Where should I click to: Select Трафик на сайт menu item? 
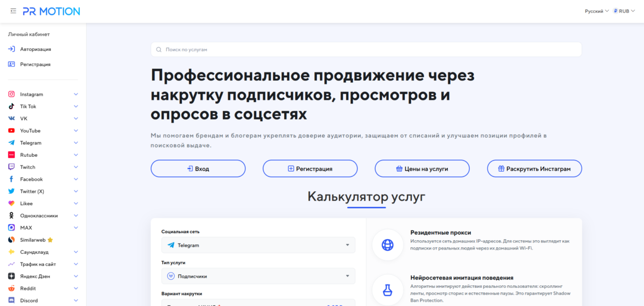tap(38, 264)
